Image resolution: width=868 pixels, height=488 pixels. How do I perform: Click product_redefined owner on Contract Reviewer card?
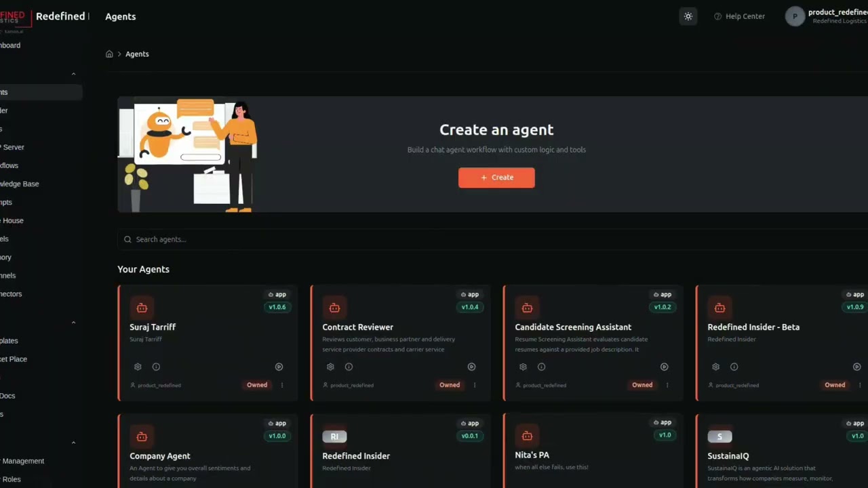tap(348, 385)
